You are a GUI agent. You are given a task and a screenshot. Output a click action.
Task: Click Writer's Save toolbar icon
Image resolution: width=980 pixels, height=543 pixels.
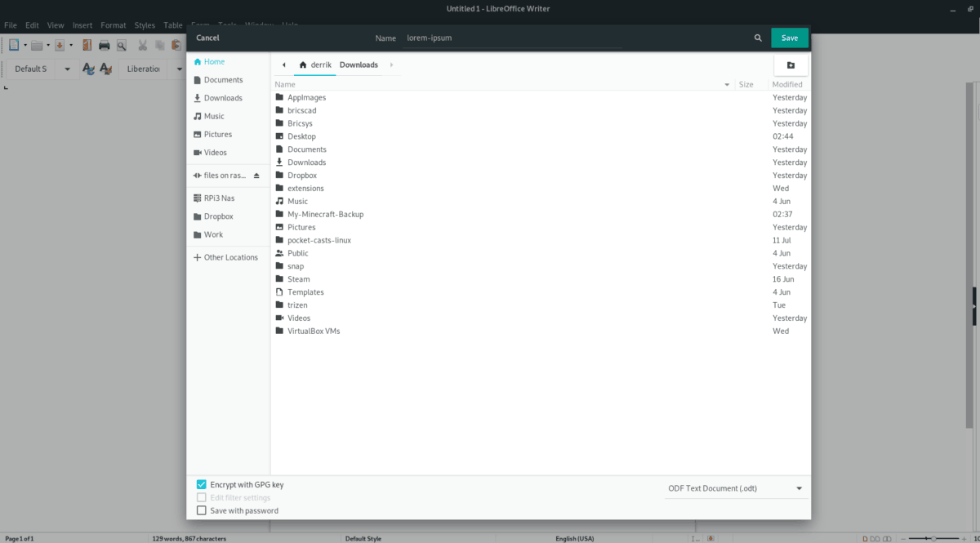[x=60, y=45]
